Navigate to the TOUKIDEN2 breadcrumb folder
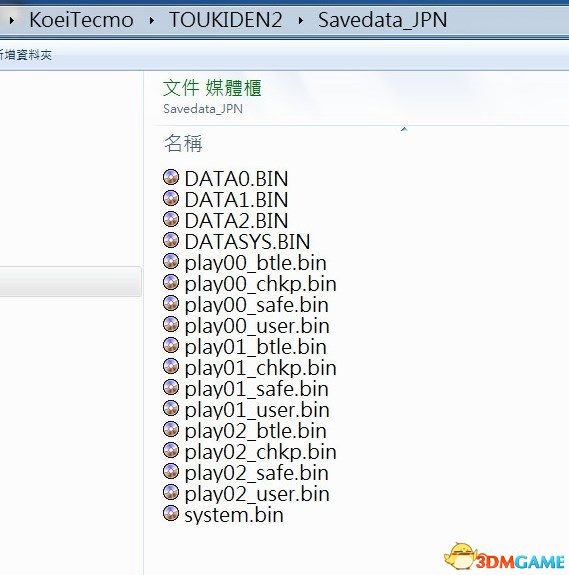This screenshot has width=569, height=575. pyautogui.click(x=225, y=20)
